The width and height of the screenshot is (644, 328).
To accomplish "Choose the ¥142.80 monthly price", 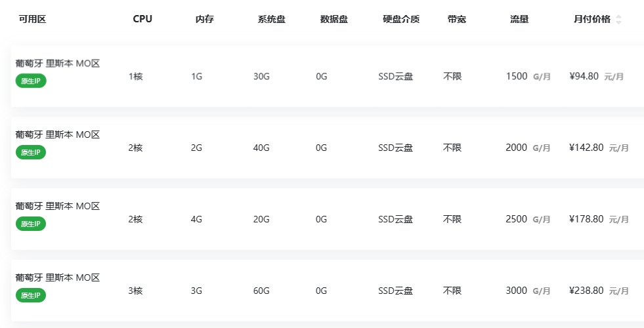I will [x=586, y=148].
